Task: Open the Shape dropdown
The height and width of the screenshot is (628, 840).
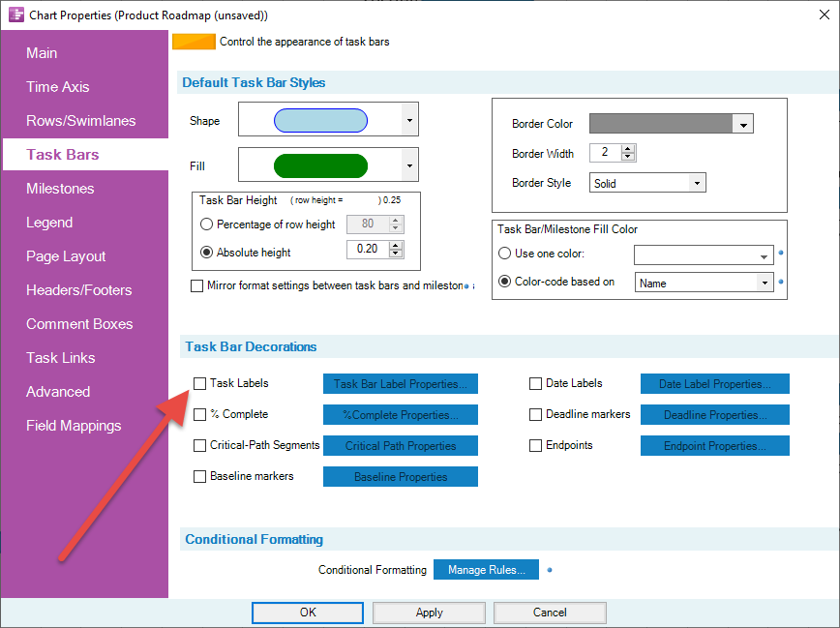Action: 409,119
